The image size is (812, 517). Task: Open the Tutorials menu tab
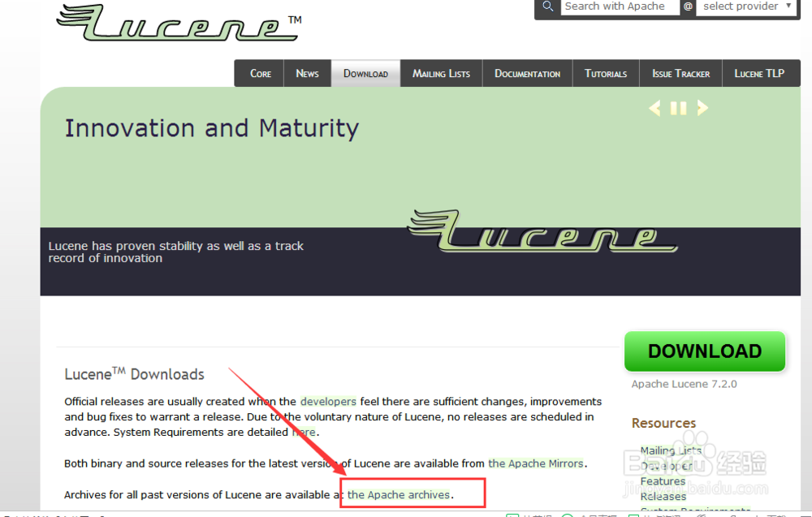[x=606, y=74]
